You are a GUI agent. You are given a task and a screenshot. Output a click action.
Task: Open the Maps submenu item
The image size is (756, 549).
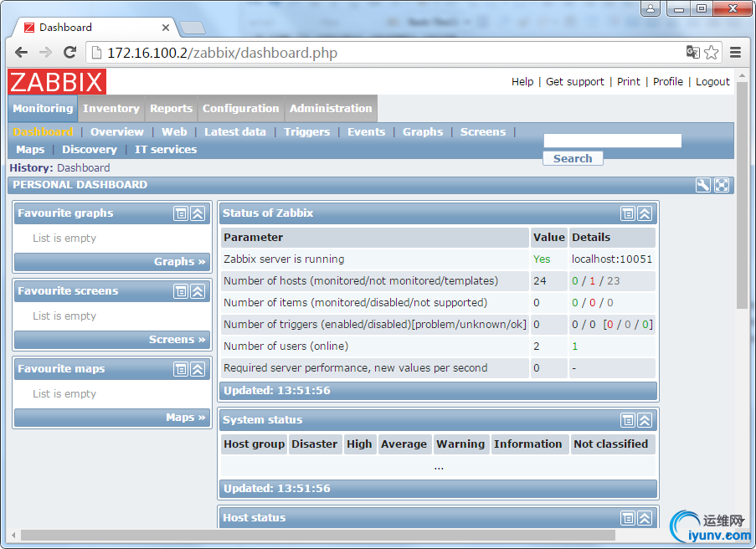30,150
